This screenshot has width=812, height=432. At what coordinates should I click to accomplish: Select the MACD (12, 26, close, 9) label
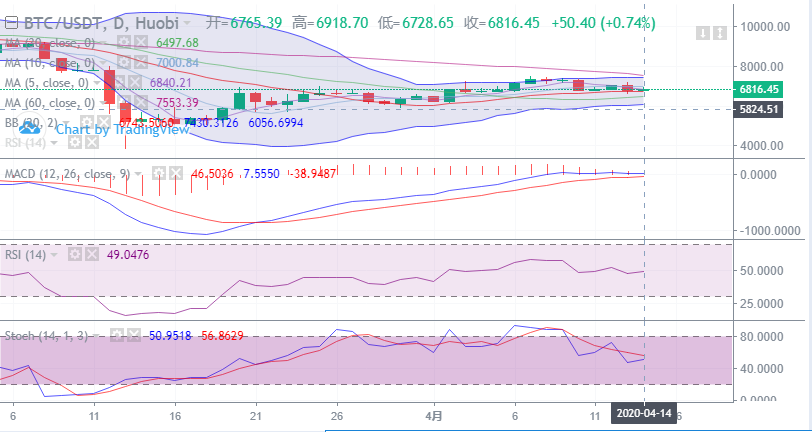(x=67, y=174)
